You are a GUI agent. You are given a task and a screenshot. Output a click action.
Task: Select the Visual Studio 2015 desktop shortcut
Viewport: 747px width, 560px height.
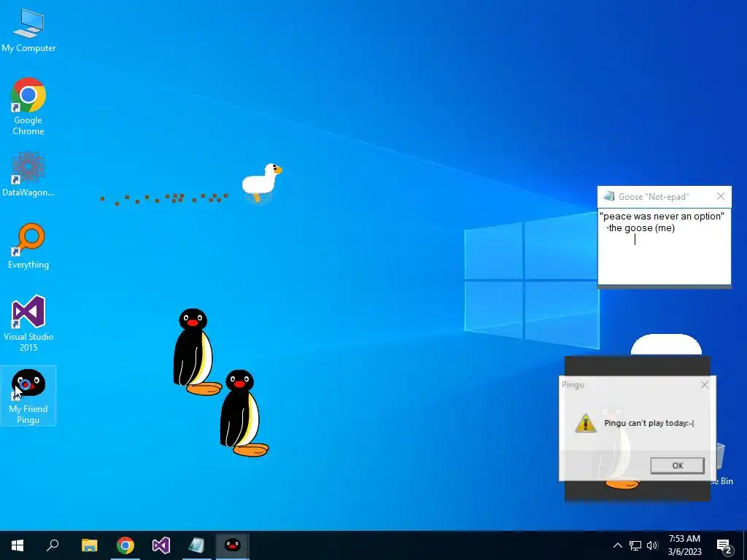pyautogui.click(x=28, y=323)
